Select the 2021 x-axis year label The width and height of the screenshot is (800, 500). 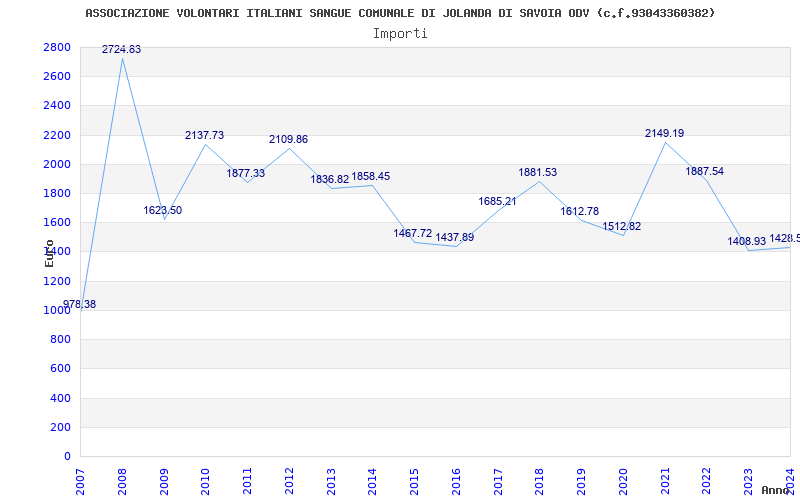[665, 482]
